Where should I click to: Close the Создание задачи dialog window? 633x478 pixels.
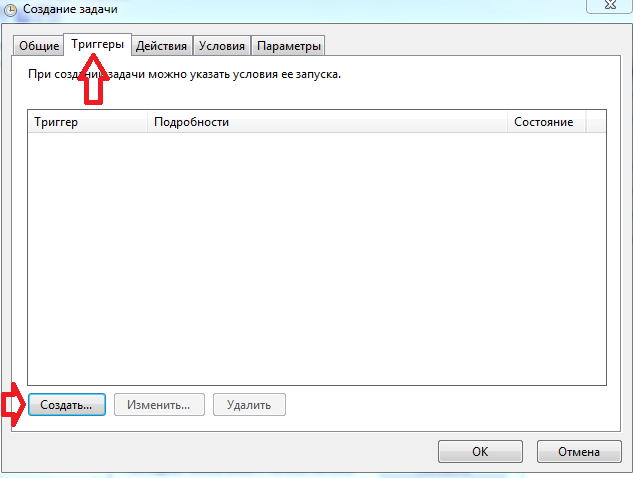click(x=609, y=5)
